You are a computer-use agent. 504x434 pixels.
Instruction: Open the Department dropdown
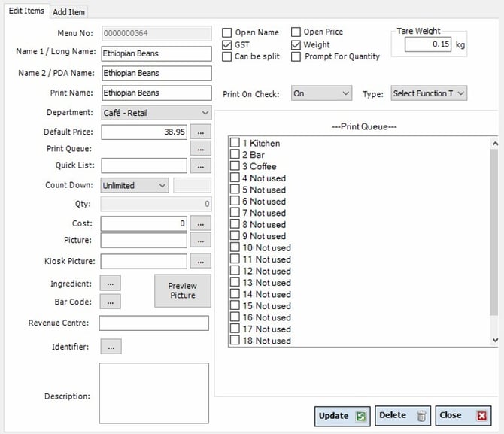[x=156, y=113]
